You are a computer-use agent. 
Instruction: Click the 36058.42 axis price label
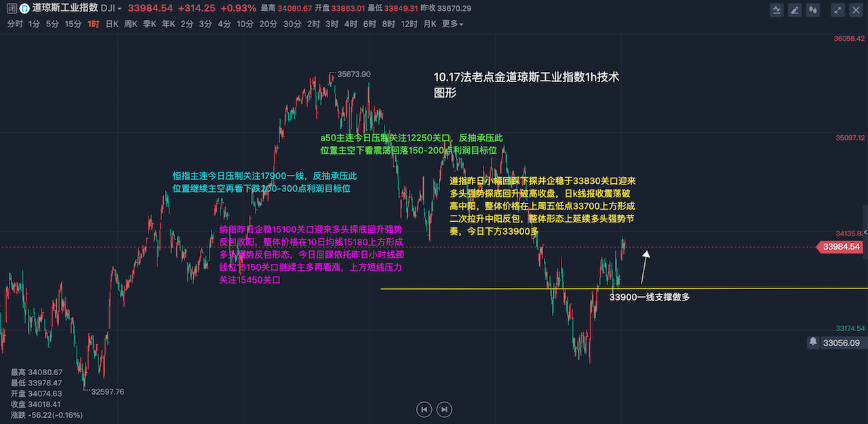849,39
